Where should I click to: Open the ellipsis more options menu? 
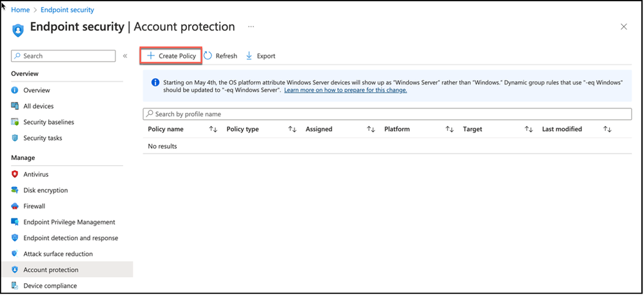point(251,26)
